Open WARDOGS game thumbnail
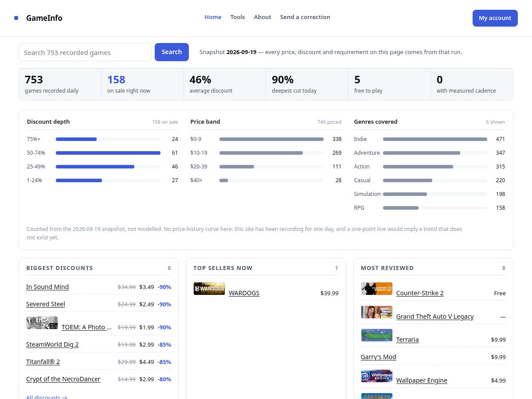The height and width of the screenshot is (399, 532). [x=209, y=289]
